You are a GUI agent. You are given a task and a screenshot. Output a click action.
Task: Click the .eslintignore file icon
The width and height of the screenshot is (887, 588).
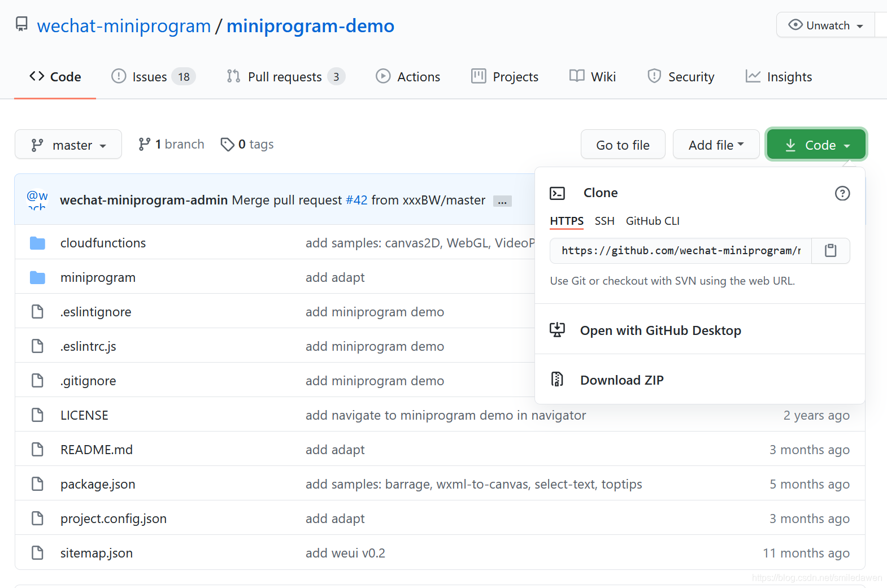pos(37,312)
